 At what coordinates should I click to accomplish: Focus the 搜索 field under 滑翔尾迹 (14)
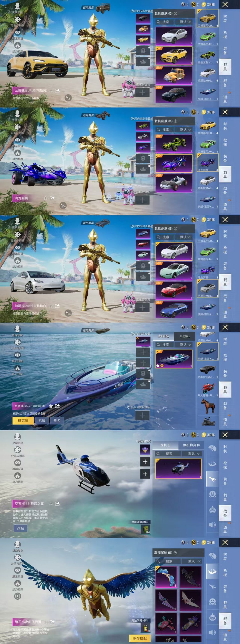(168, 561)
